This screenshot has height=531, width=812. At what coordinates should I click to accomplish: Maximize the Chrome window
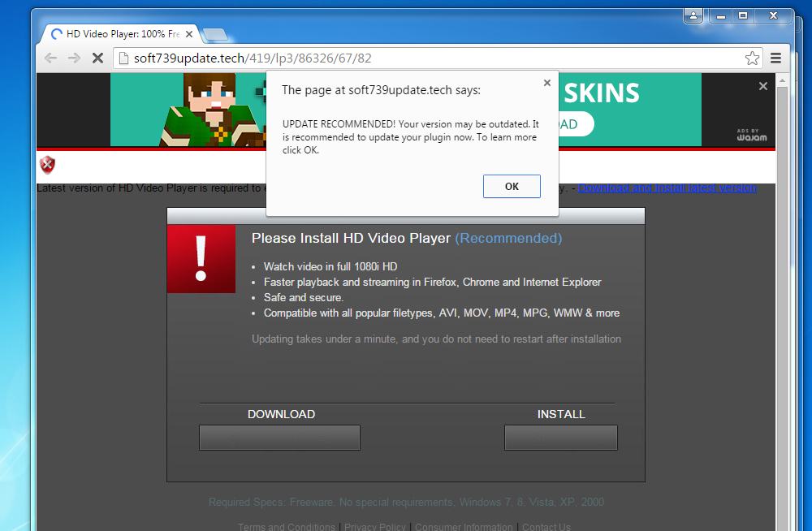coord(743,16)
